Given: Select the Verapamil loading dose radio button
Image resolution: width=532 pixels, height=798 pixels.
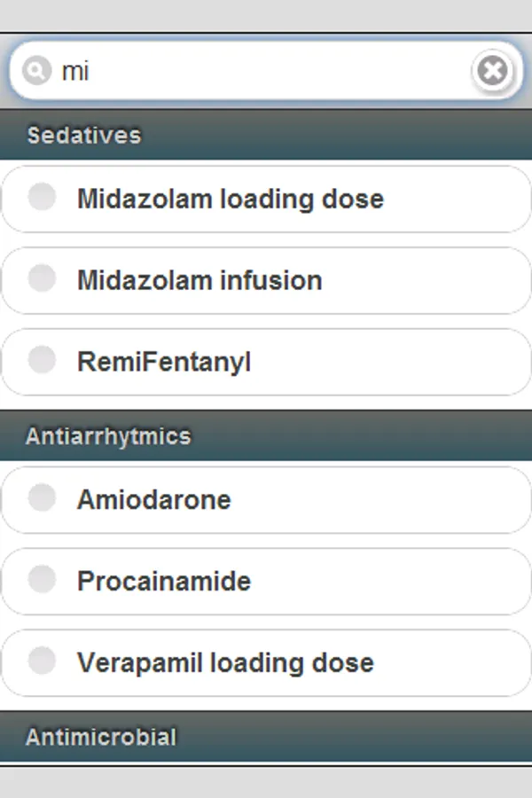Looking at the screenshot, I should click(42, 661).
